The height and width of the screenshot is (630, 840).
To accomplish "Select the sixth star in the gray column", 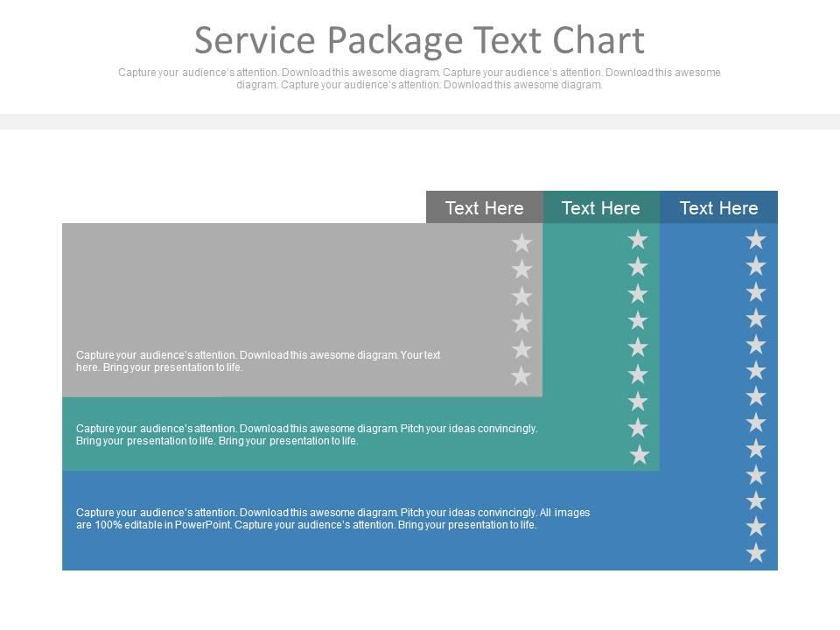I will pos(521,376).
